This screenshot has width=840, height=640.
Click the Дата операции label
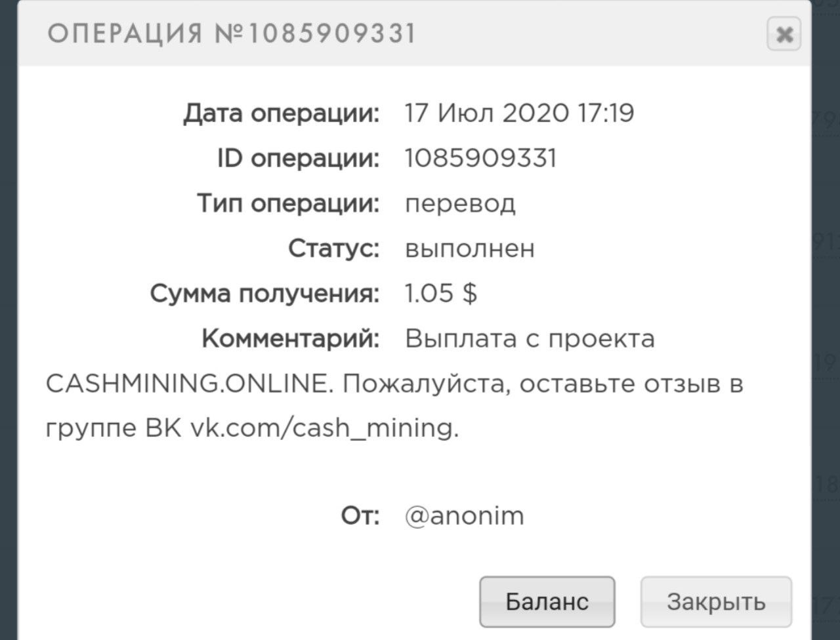pyautogui.click(x=282, y=113)
